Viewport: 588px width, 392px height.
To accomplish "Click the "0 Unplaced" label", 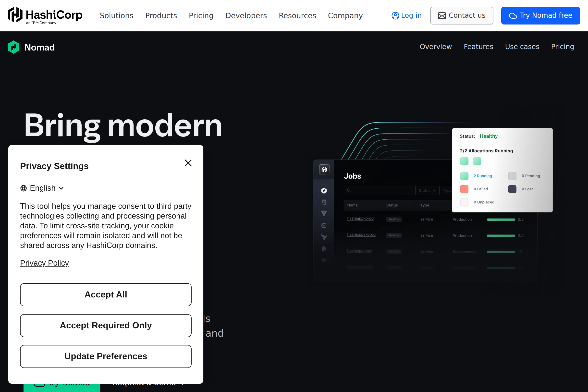I will click(x=484, y=202).
